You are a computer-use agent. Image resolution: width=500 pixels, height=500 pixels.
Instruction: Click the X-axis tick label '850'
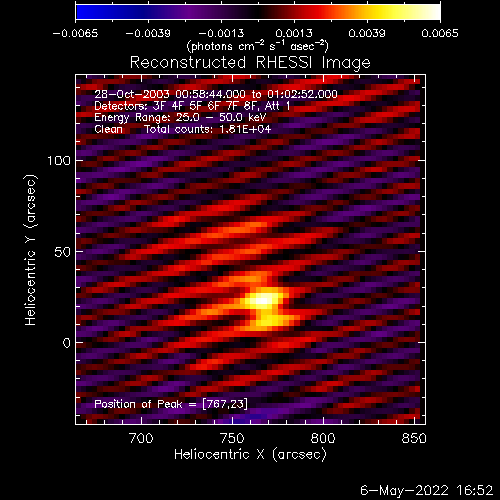(x=414, y=438)
